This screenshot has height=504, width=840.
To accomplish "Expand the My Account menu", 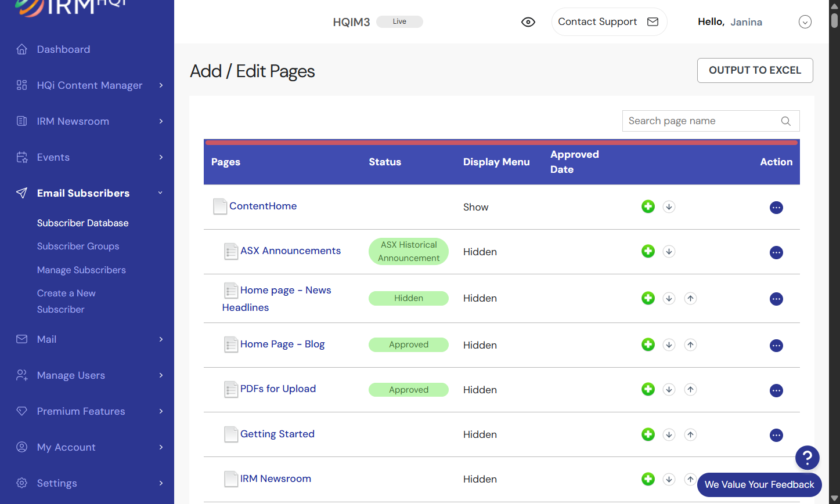I will click(161, 447).
